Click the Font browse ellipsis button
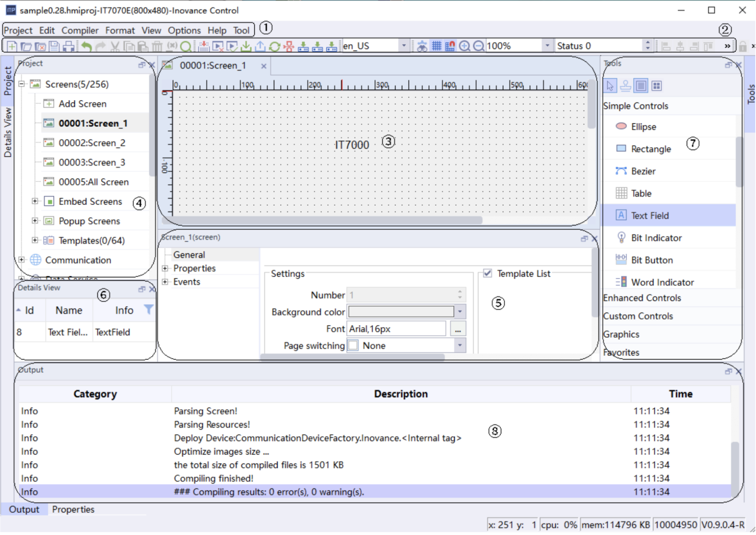Screen dimensions: 756x535 [x=458, y=329]
